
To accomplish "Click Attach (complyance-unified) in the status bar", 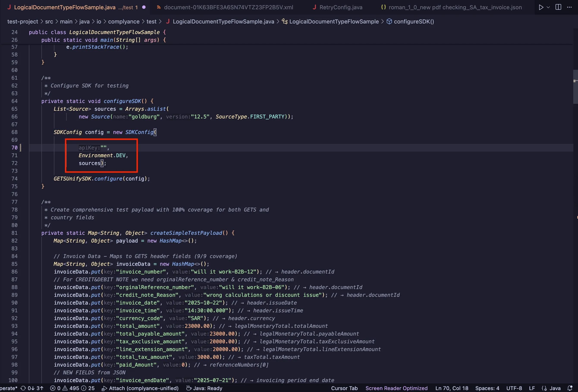I will (140, 388).
